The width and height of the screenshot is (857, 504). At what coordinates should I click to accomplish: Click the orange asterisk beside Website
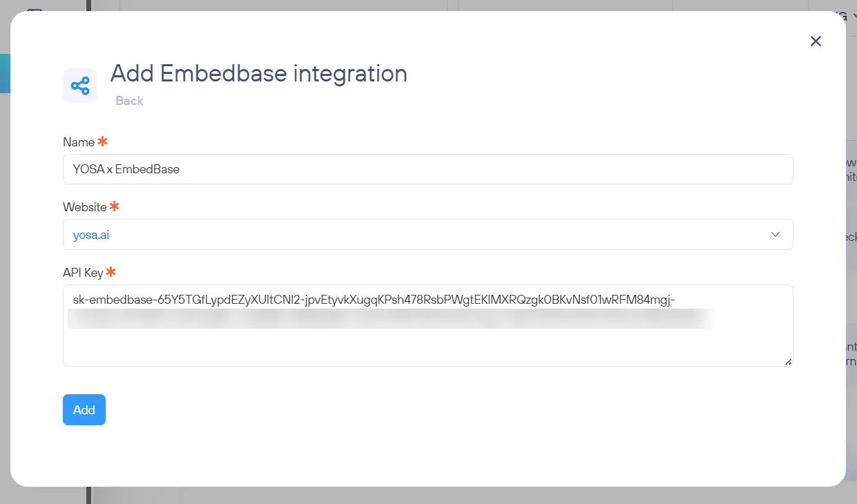[115, 206]
